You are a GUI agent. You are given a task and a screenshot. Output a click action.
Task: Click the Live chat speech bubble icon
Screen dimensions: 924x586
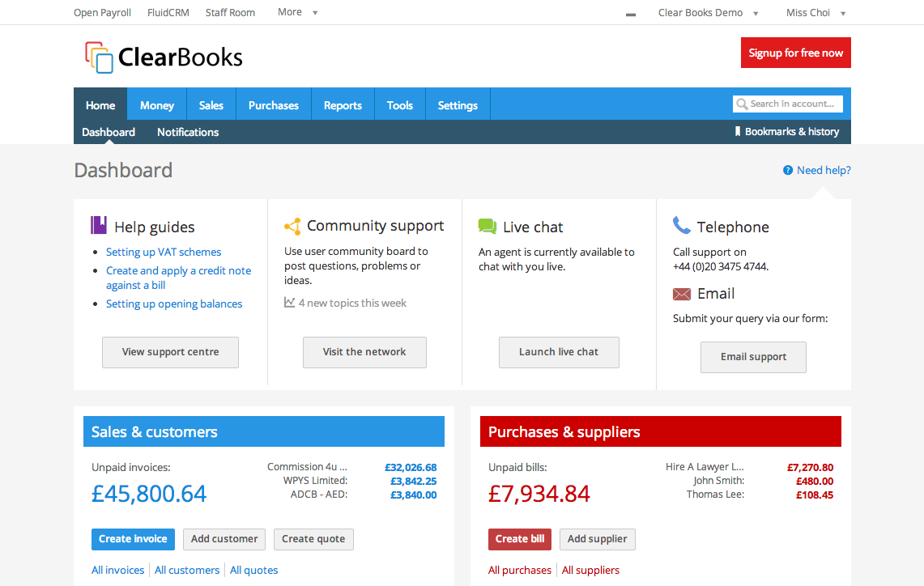coord(488,226)
